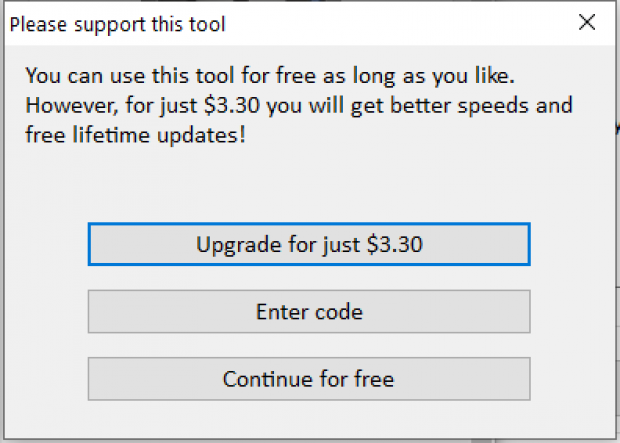Choose Continue for free

pyautogui.click(x=309, y=379)
